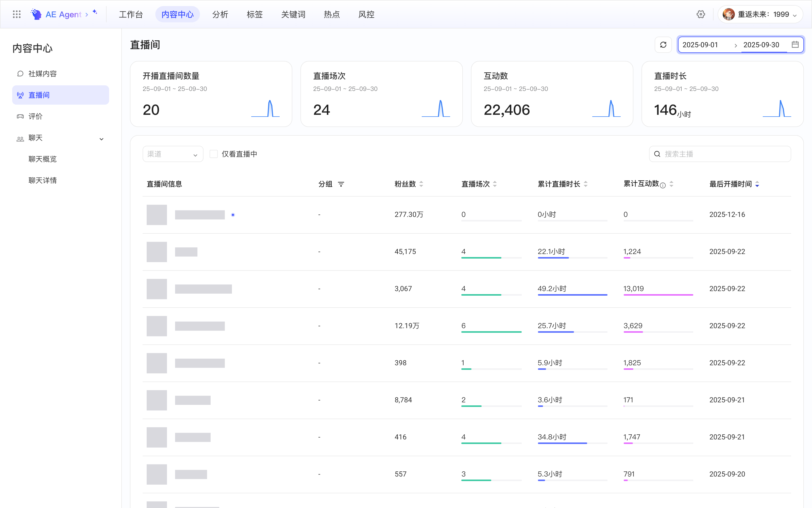The image size is (812, 508).
Task: Select the 风控 tab
Action: (366, 14)
